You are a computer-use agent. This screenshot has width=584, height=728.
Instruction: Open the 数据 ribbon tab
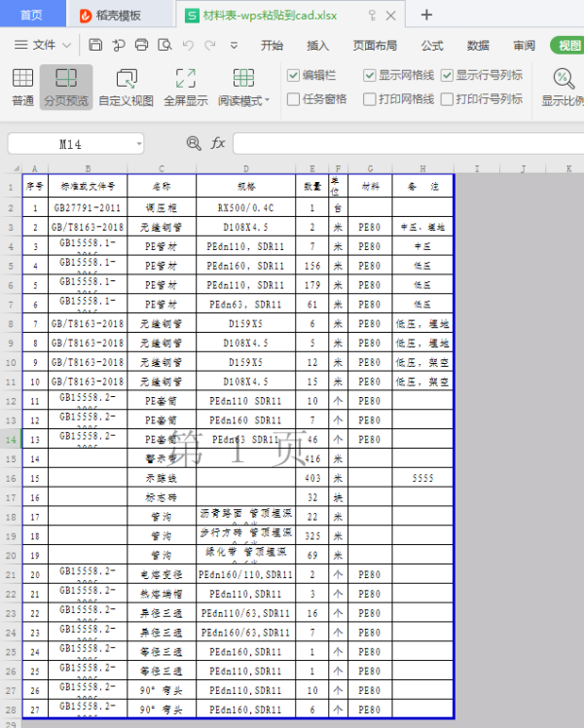[x=478, y=46]
